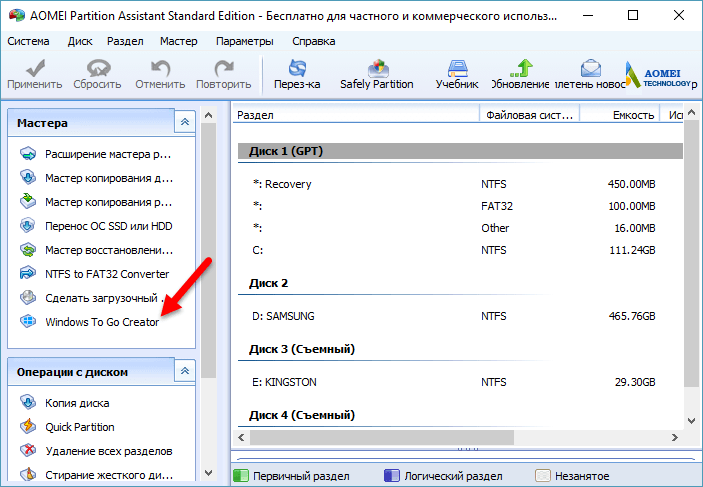Open the newsletter envelope toolbar icon
This screenshot has height=487, width=703.
click(x=590, y=68)
